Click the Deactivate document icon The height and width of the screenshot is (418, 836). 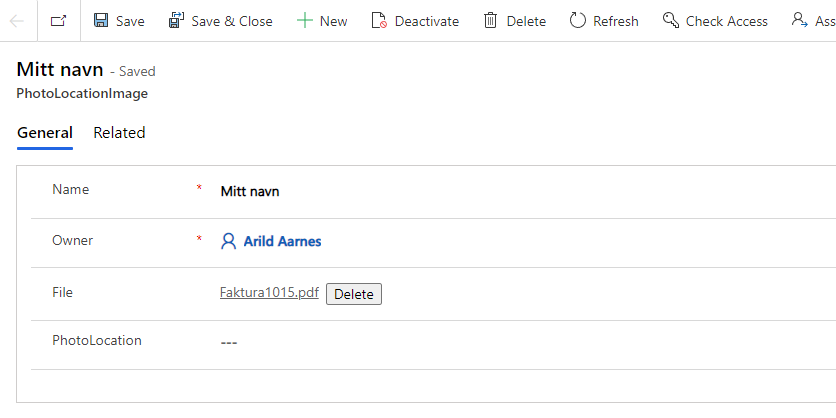379,21
